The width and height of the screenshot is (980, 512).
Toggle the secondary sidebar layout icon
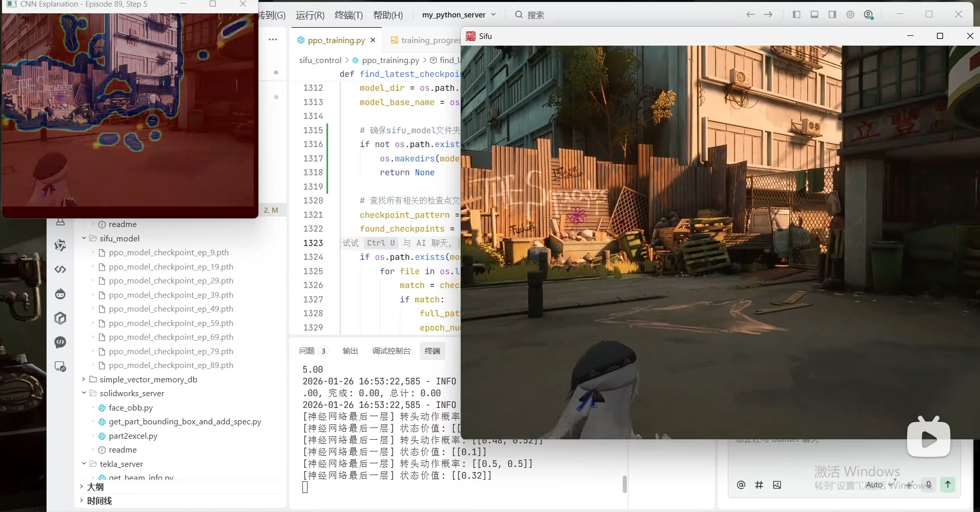click(832, 15)
